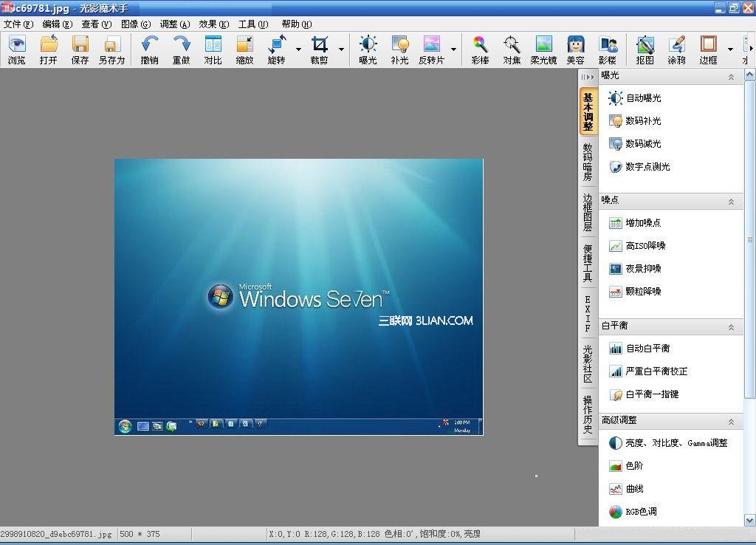Open a file with 打开 icon

49,49
